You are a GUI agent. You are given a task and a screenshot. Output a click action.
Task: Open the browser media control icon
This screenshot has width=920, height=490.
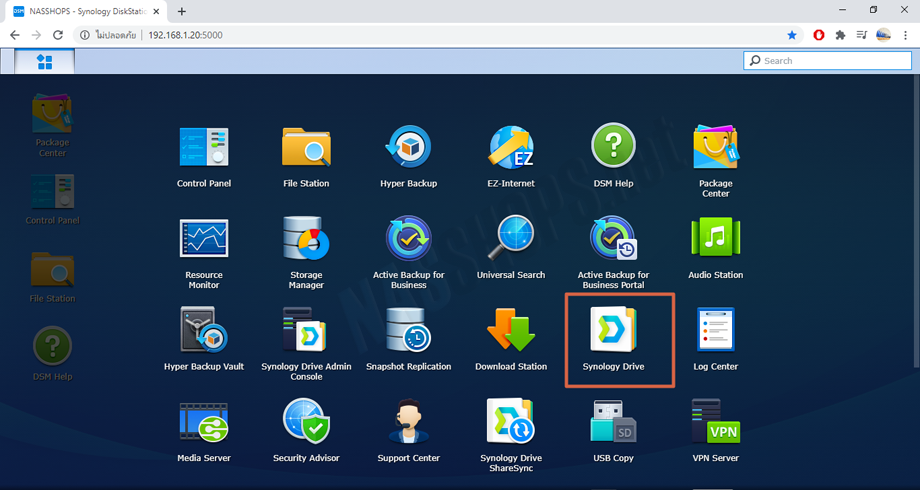(861, 35)
